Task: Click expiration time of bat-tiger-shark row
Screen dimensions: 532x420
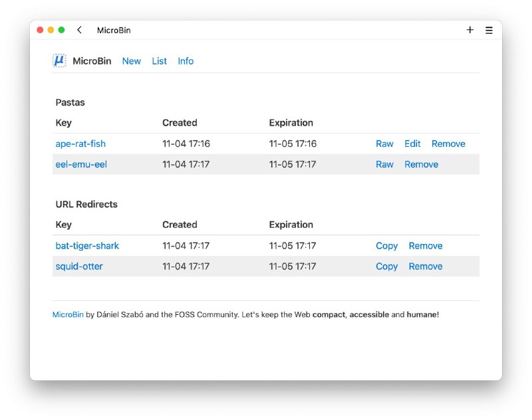Action: 293,246
